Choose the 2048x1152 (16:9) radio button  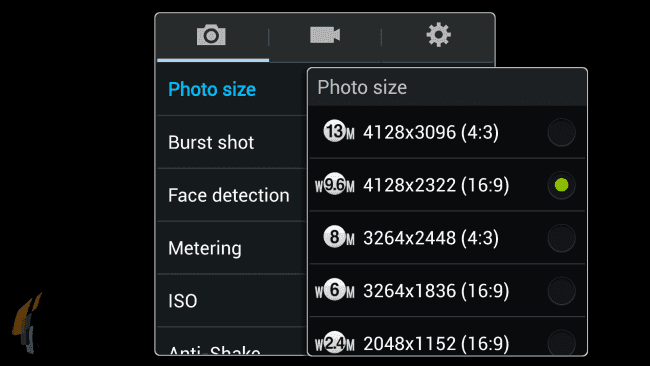(561, 342)
